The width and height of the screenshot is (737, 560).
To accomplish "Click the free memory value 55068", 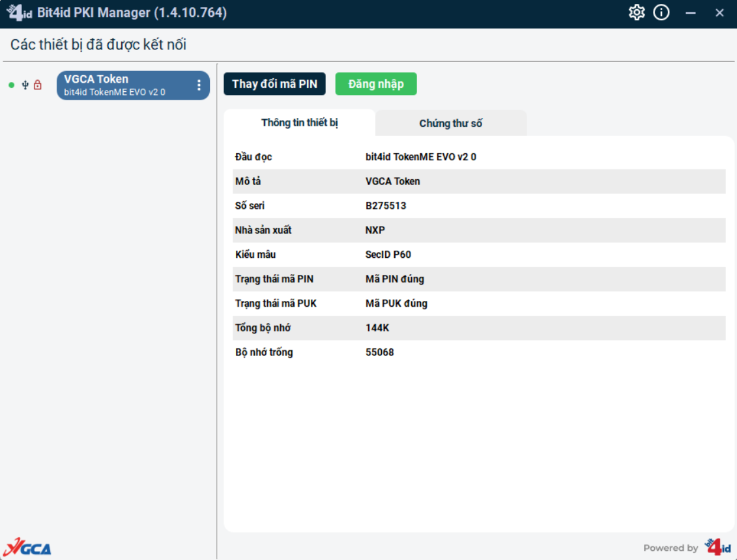I will pyautogui.click(x=380, y=352).
